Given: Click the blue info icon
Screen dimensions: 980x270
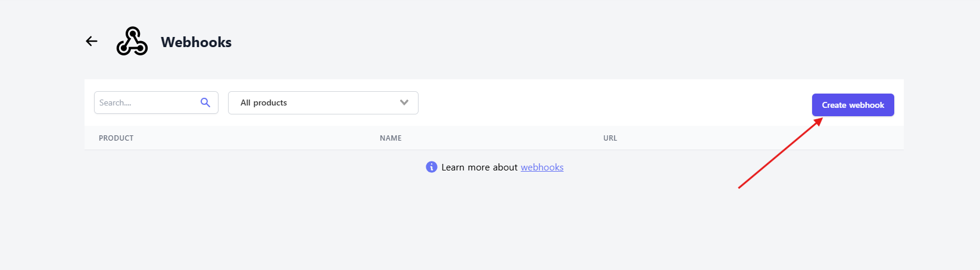Looking at the screenshot, I should pyautogui.click(x=432, y=167).
